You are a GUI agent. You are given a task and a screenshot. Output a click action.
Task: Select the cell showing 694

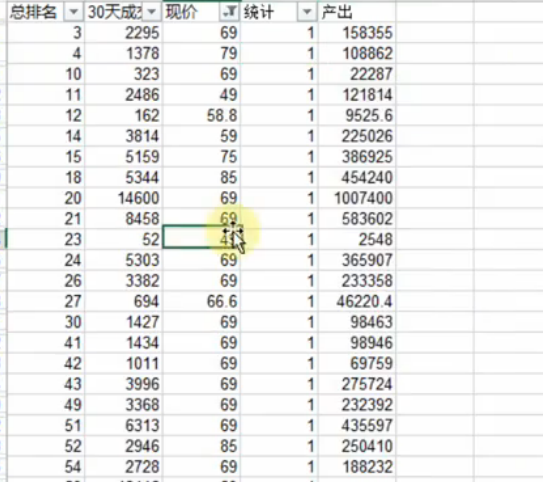coord(123,302)
